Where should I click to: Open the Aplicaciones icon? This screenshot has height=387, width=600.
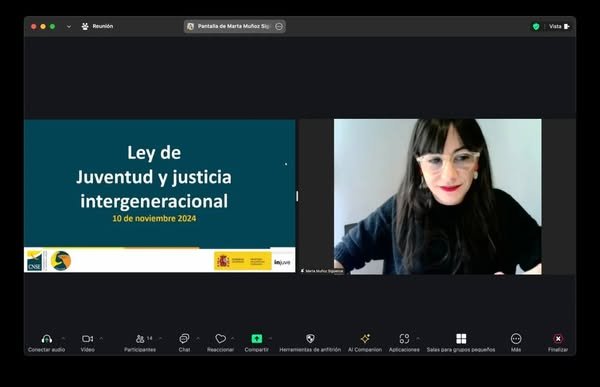[404, 339]
